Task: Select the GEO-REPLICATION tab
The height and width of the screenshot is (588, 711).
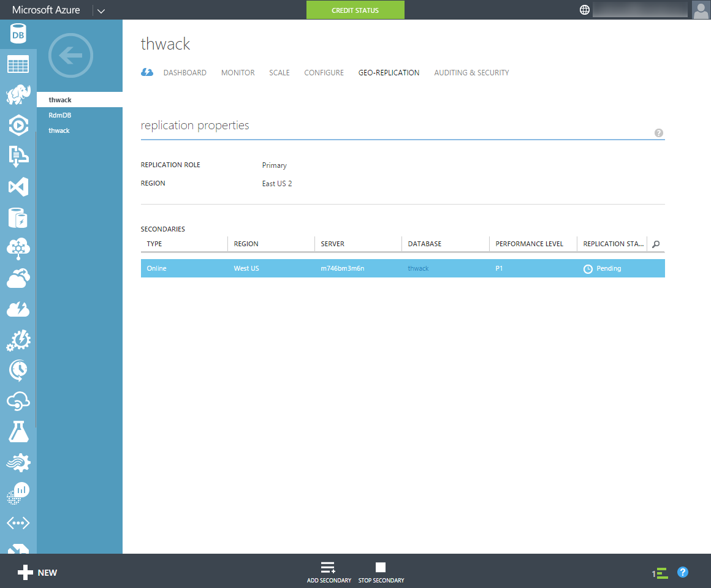Action: click(x=389, y=72)
